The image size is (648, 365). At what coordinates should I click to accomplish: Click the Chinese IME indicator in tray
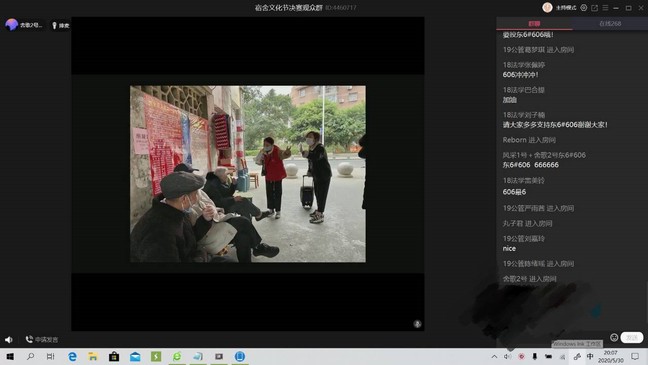(x=590, y=356)
